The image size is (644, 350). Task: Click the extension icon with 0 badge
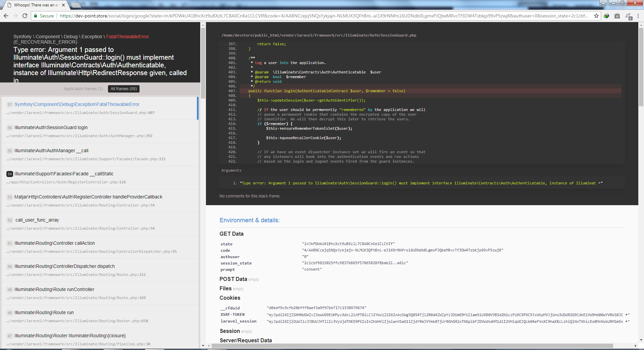click(628, 16)
